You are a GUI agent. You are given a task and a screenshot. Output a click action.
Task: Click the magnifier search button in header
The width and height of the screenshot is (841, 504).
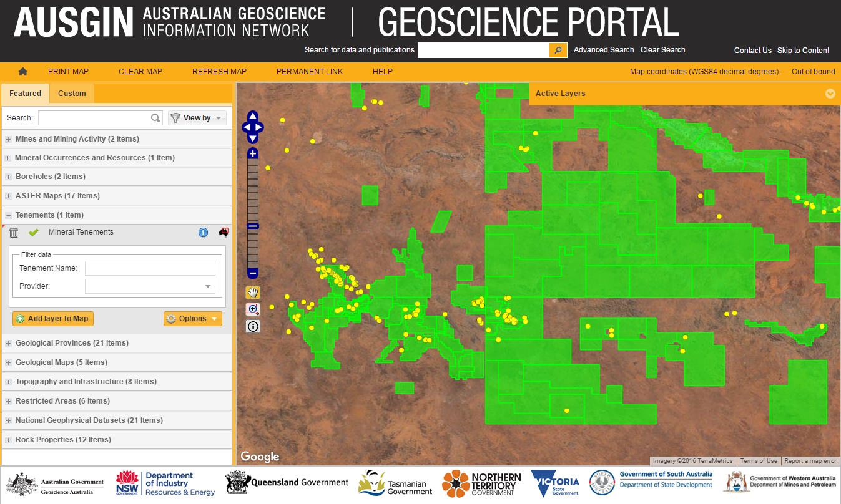(x=558, y=50)
